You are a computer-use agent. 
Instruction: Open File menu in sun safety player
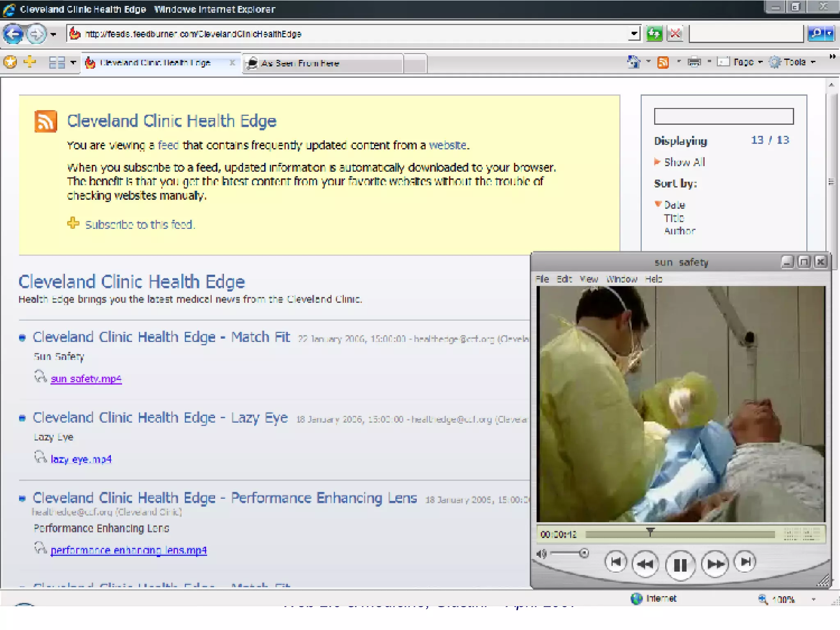coord(542,279)
